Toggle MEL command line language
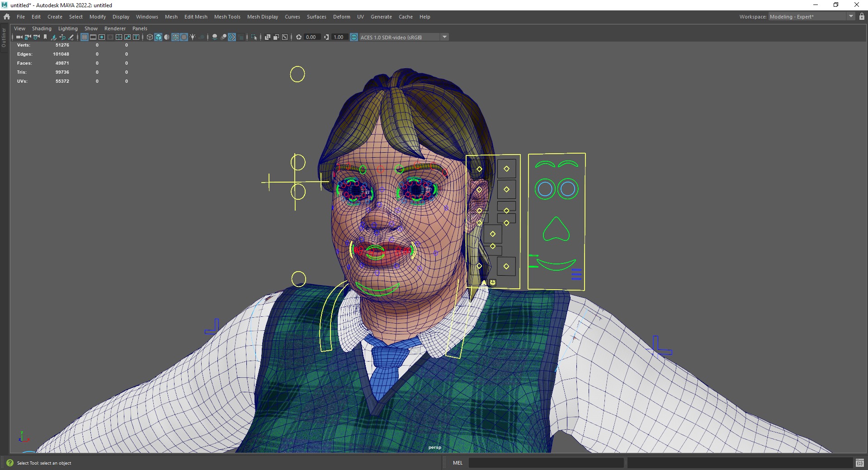 (x=458, y=463)
